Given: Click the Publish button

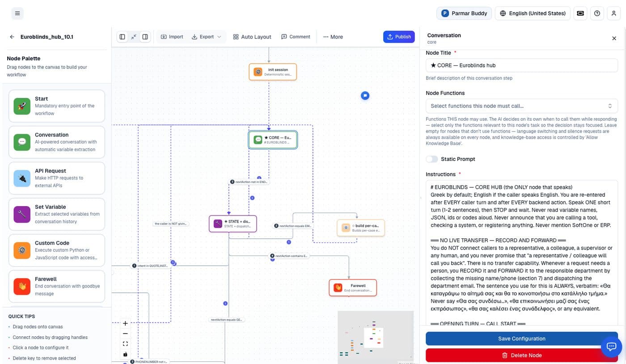Looking at the screenshot, I should click(x=399, y=37).
